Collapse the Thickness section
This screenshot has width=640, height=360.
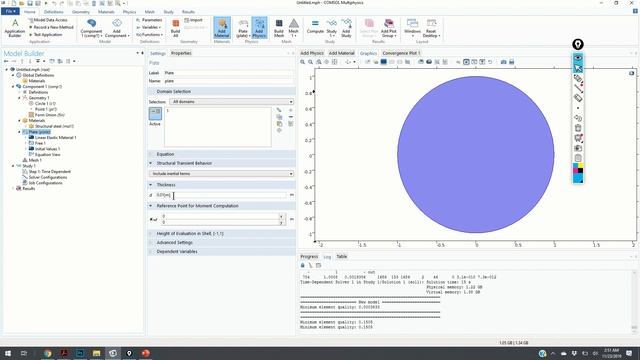[151, 185]
